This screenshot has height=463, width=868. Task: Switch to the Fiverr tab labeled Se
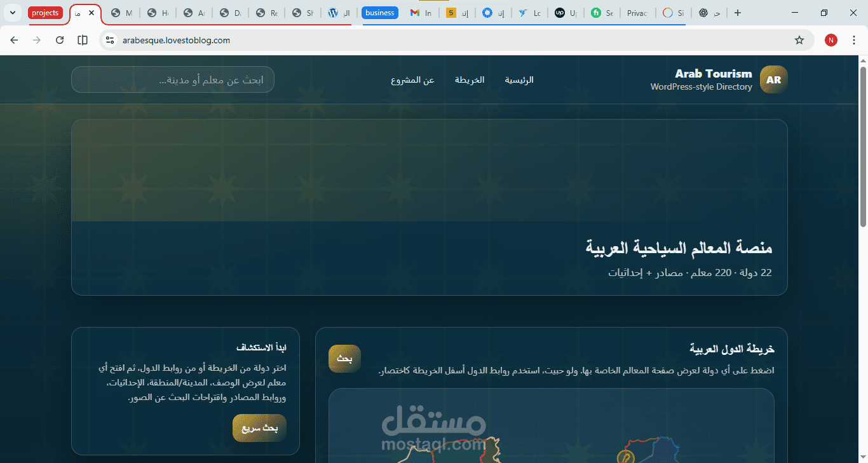[602, 13]
